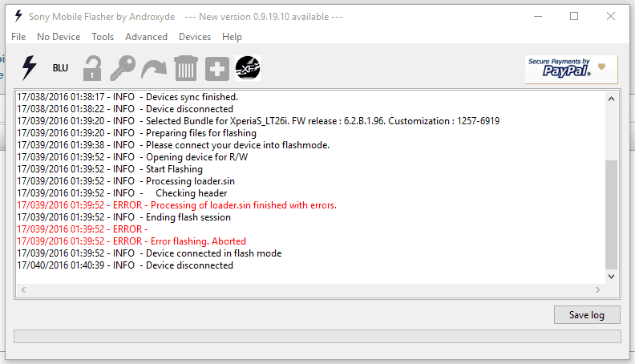The width and height of the screenshot is (635, 364).
Task: Select the key-shaped toolbar icon
Action: coord(123,68)
